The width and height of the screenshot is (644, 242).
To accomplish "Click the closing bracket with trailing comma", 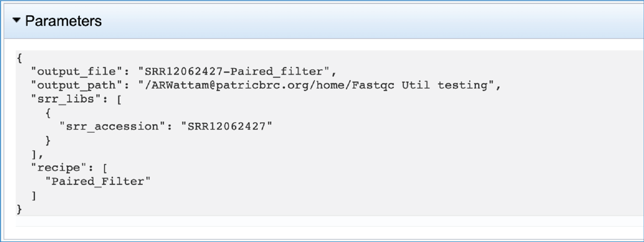I will [37, 155].
